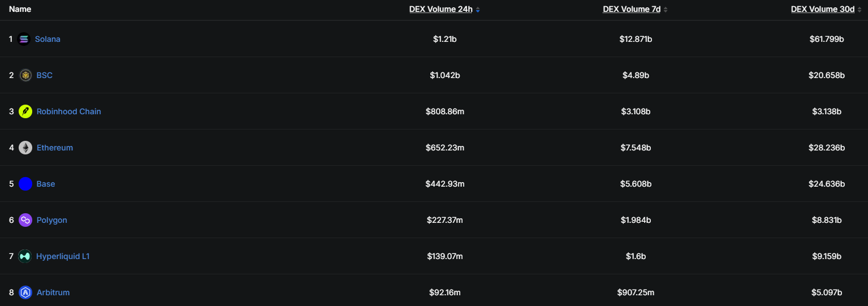This screenshot has height=306, width=868.
Task: Open the Hyperliquid L1 link
Action: coord(63,256)
